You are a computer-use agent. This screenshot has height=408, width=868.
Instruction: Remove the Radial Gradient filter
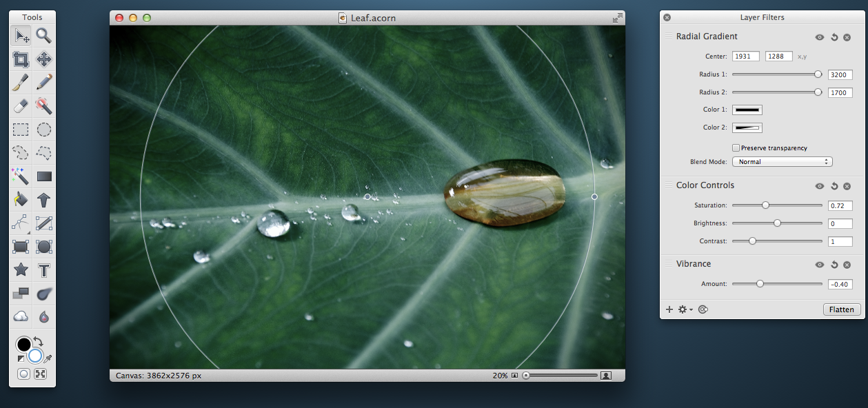point(847,37)
